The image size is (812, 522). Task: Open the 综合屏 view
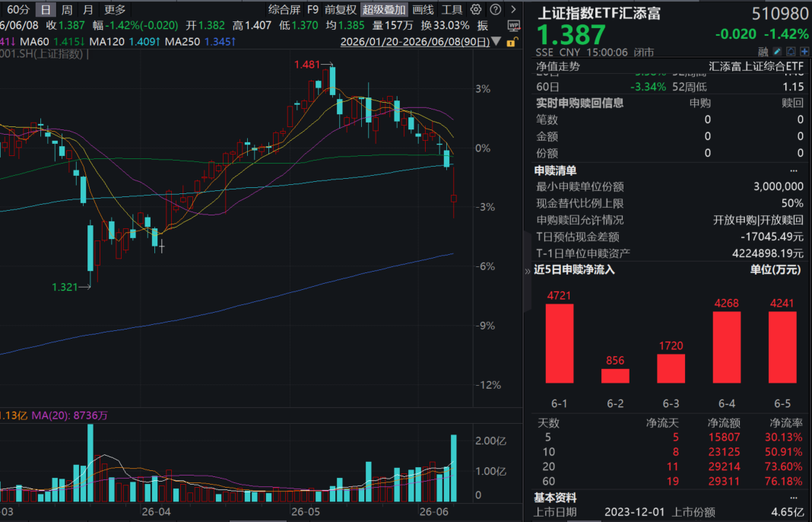284,9
